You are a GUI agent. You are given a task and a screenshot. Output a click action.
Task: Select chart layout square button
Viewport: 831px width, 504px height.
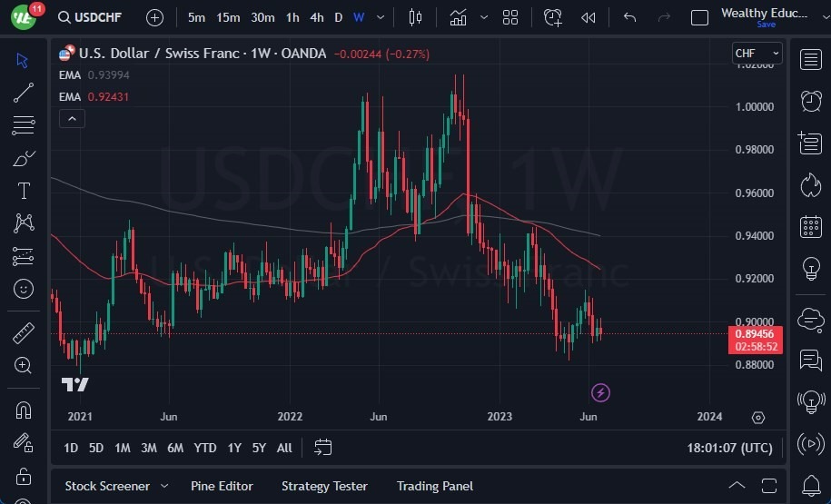699,17
